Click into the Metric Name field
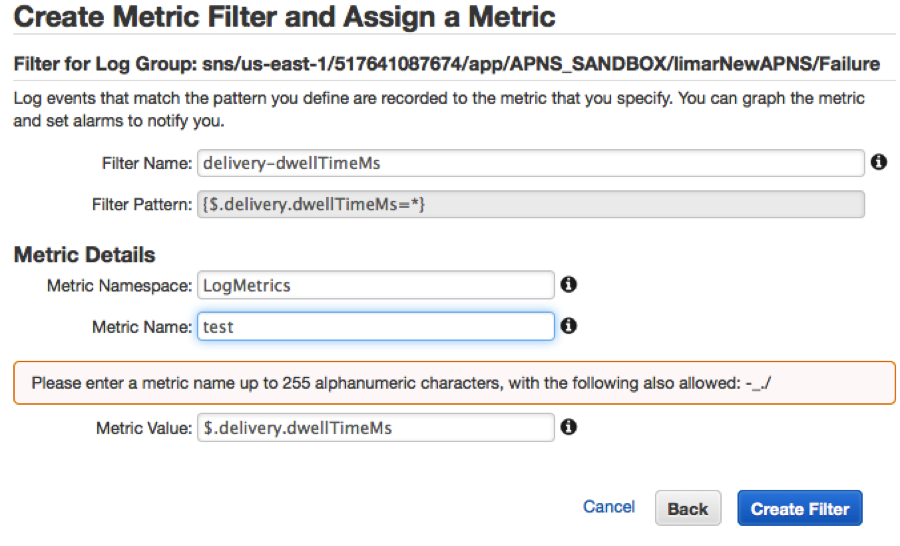This screenshot has height=546, width=900. point(375,326)
